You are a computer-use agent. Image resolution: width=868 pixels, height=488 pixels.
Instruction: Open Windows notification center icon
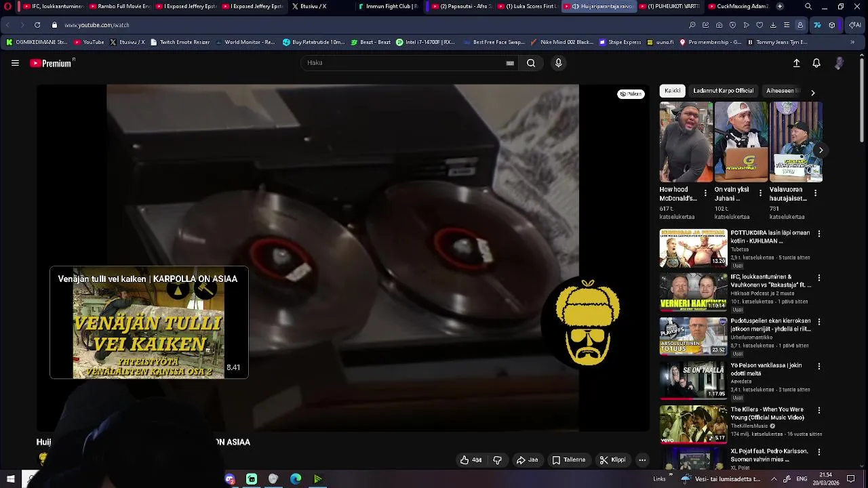click(x=851, y=479)
